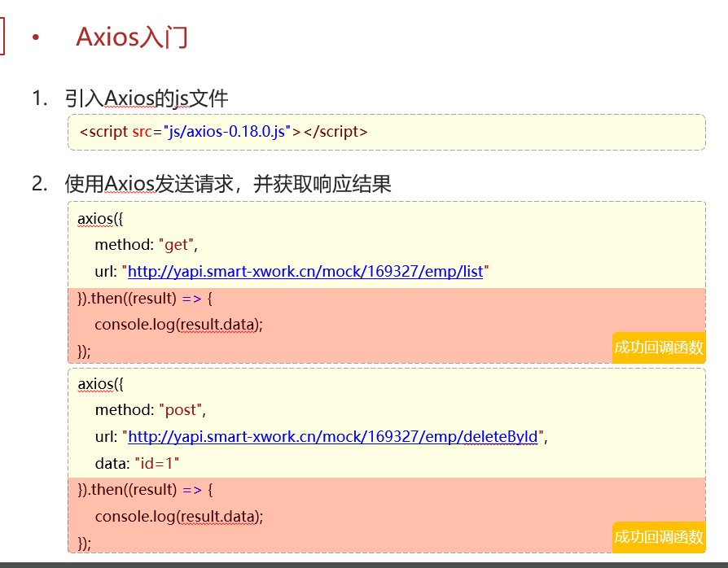Screen dimensions: 728x568
Task: Click }).then((result) => { in the post example
Action: pos(145,490)
